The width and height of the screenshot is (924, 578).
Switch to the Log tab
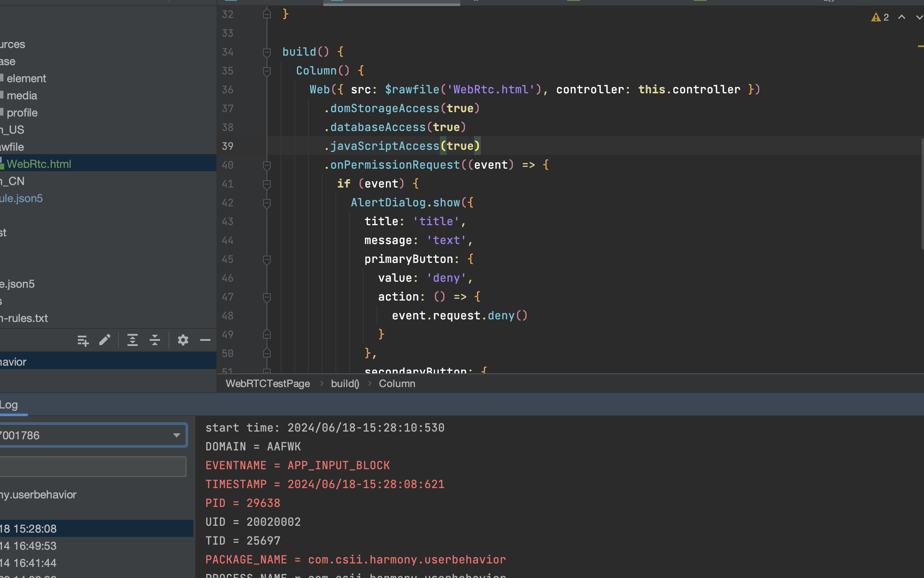[9, 405]
